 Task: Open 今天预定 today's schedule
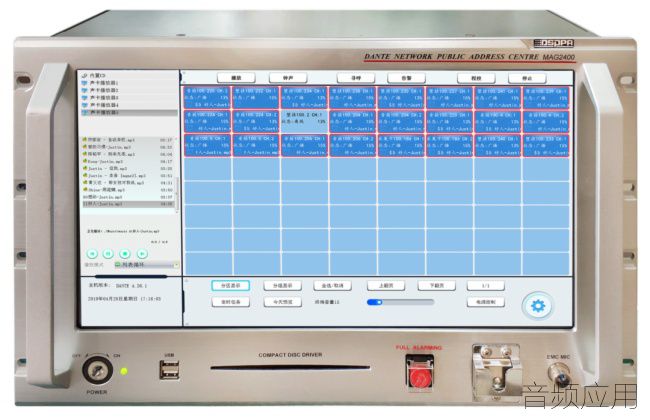[x=283, y=302]
